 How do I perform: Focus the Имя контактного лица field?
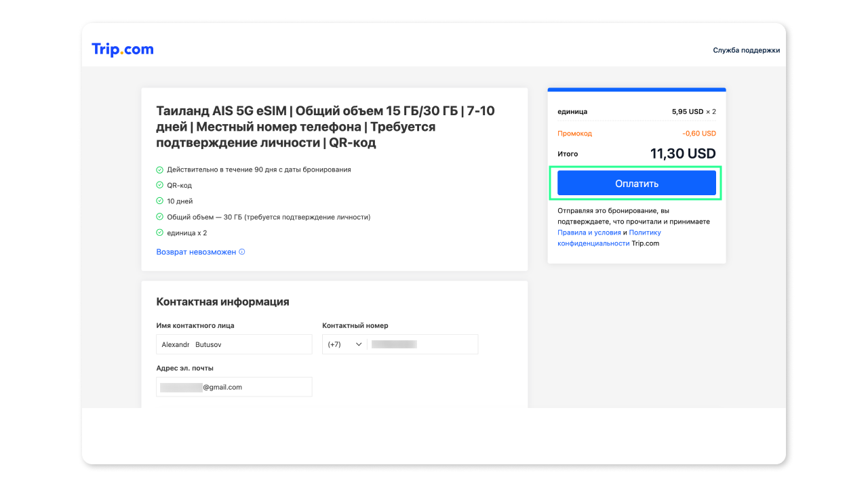click(x=234, y=344)
